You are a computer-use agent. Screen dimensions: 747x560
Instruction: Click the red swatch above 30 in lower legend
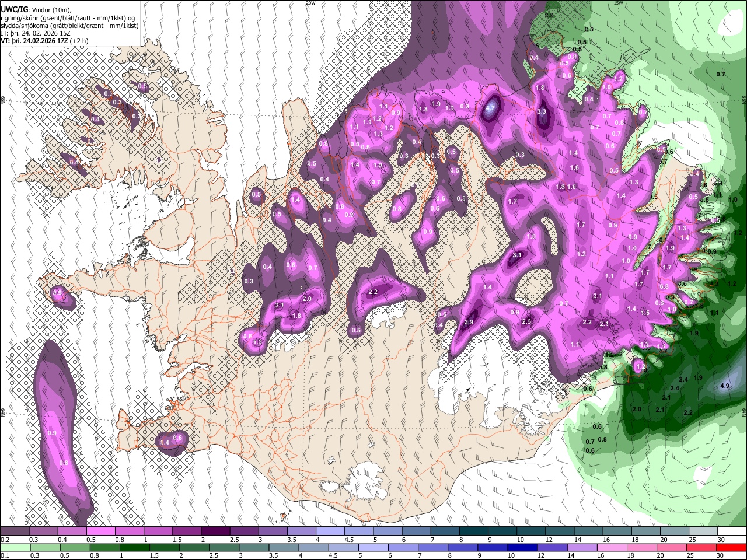[731, 547]
